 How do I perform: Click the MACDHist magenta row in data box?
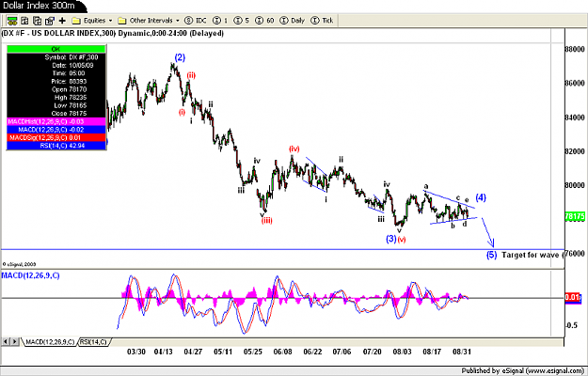pos(56,121)
